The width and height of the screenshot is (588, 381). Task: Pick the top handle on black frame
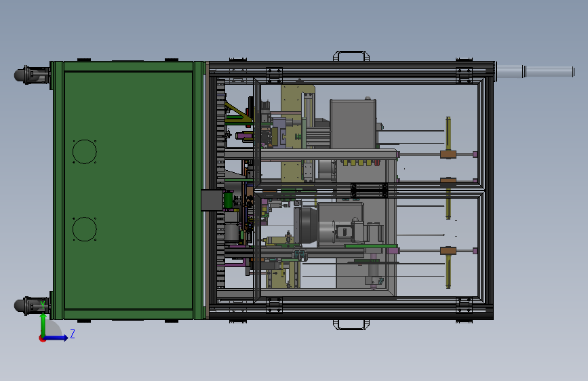tap(351, 56)
